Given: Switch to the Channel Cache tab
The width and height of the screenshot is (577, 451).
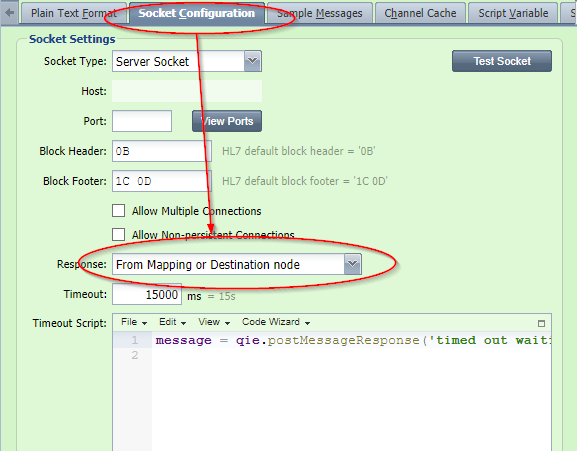Looking at the screenshot, I should (x=420, y=13).
